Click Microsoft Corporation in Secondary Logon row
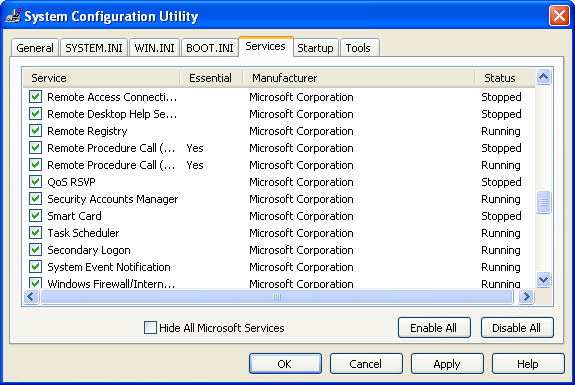This screenshot has height=385, width=575. [301, 250]
